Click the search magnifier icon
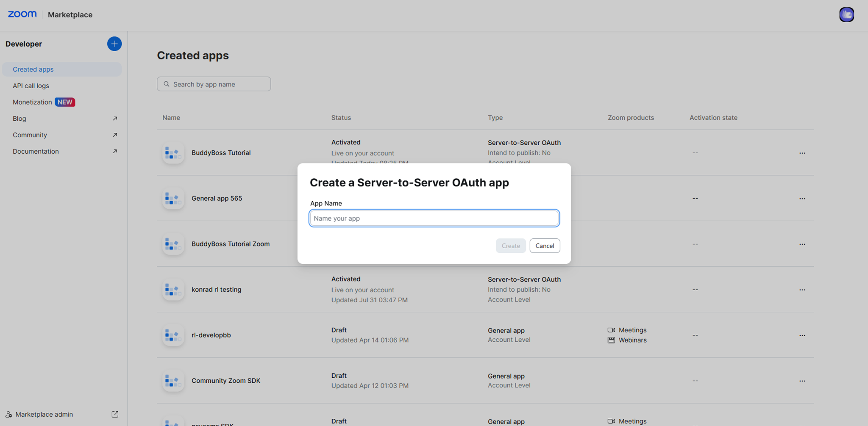The height and width of the screenshot is (426, 868). (167, 84)
